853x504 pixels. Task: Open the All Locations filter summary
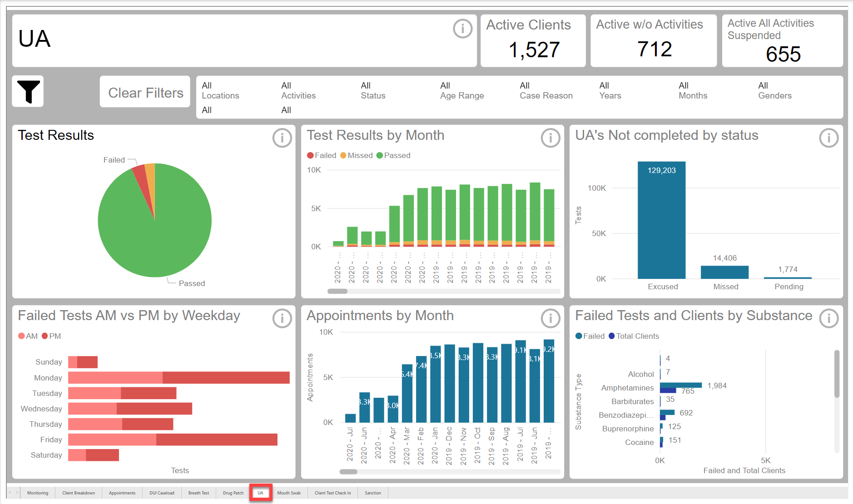220,91
